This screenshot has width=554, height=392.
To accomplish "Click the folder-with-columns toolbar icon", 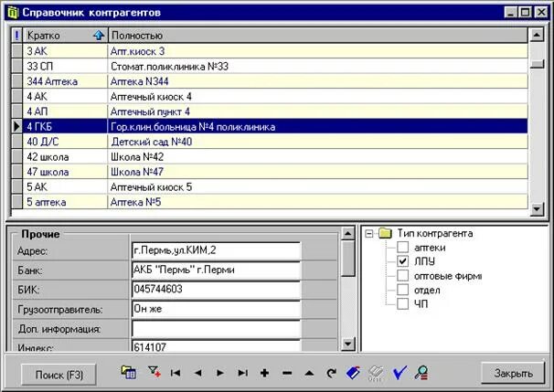I will point(129,373).
